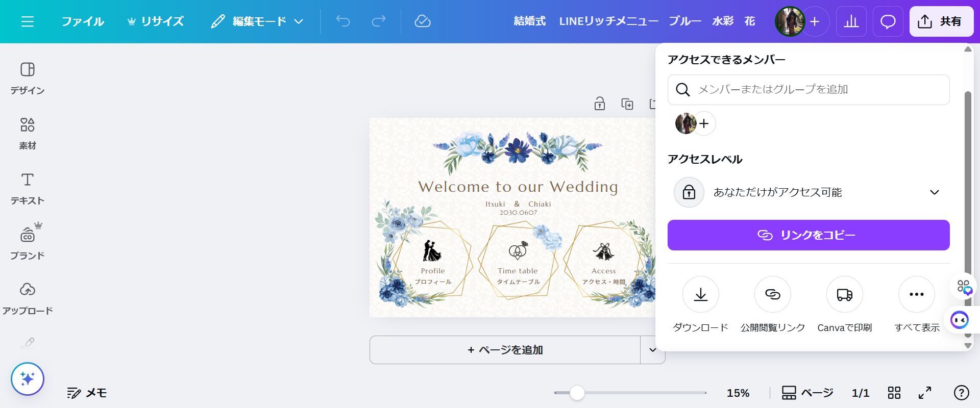The width and height of the screenshot is (980, 408).
Task: Click the user avatar in header
Action: pos(789,21)
